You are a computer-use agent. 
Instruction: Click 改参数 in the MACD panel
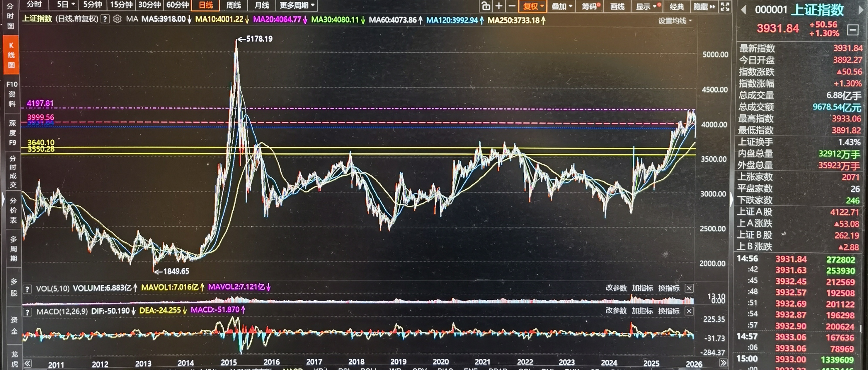tap(616, 310)
